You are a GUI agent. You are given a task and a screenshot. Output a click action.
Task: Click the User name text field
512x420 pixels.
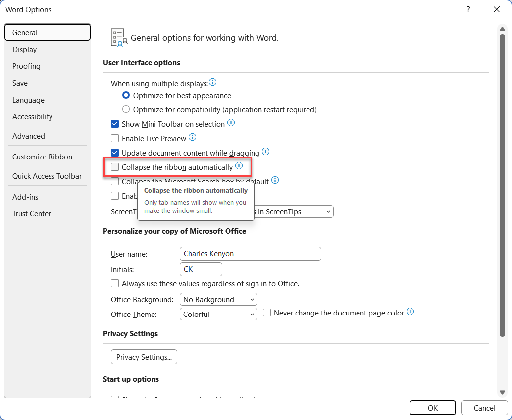click(x=250, y=254)
